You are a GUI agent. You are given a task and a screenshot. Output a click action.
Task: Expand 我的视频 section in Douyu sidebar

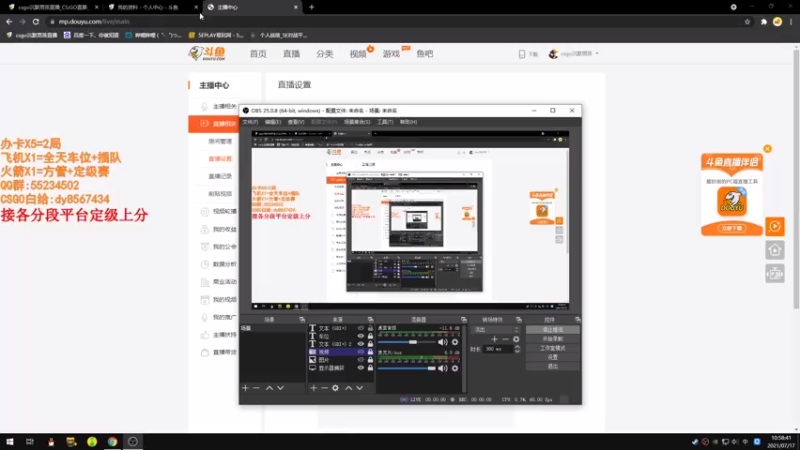[219, 299]
